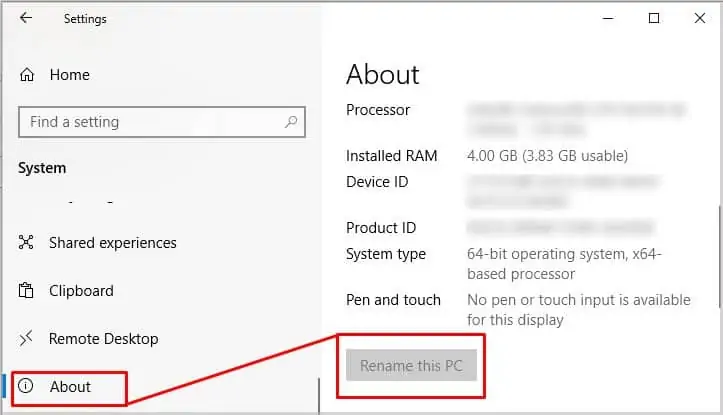Click the Product ID label

tap(381, 228)
